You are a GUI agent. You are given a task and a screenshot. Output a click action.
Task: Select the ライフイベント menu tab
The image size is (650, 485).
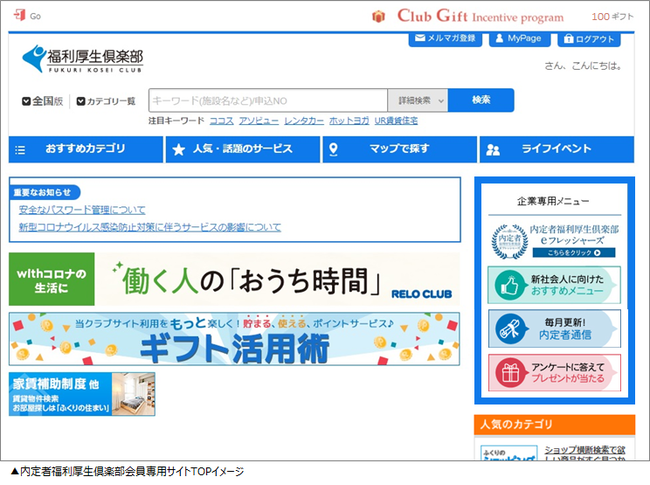pos(557,149)
